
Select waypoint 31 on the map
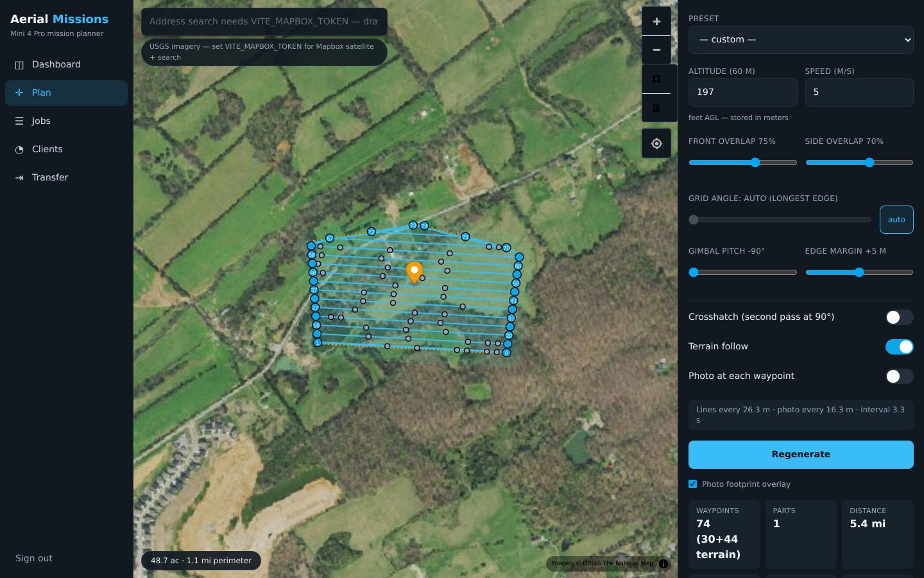511,318
